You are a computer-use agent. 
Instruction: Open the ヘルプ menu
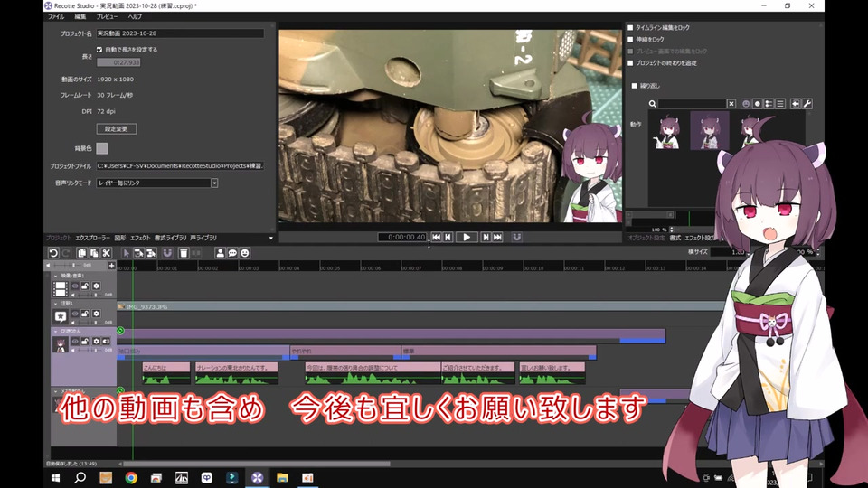(135, 16)
